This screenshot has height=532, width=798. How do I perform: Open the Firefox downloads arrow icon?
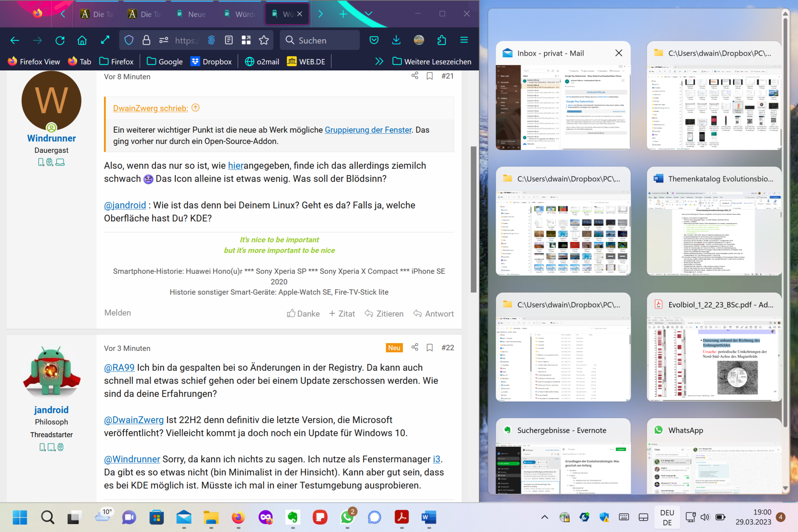(396, 40)
